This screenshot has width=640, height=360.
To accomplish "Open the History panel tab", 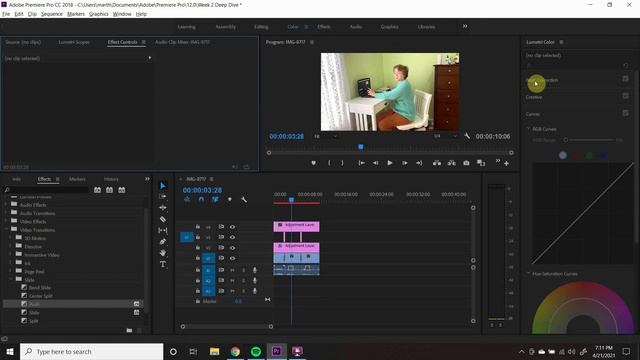I will 111,179.
